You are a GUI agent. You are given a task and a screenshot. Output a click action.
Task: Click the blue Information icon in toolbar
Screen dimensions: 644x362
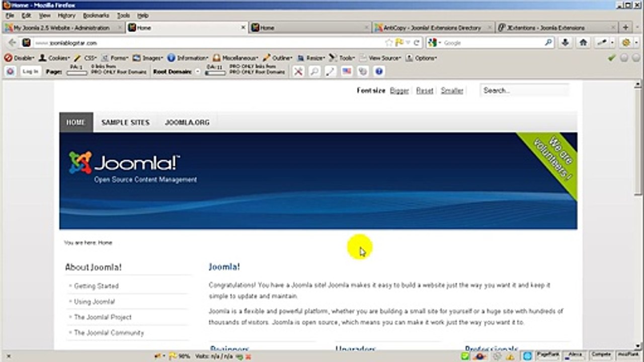click(x=171, y=58)
